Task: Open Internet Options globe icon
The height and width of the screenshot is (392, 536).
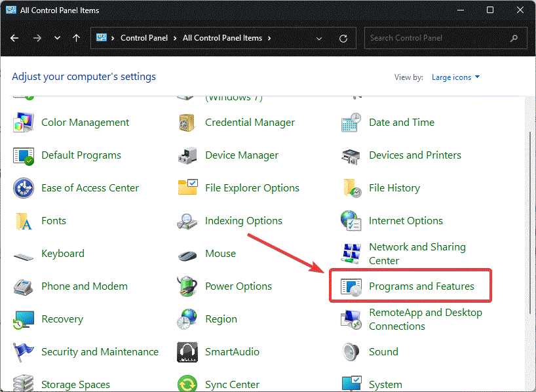Action: tap(351, 221)
